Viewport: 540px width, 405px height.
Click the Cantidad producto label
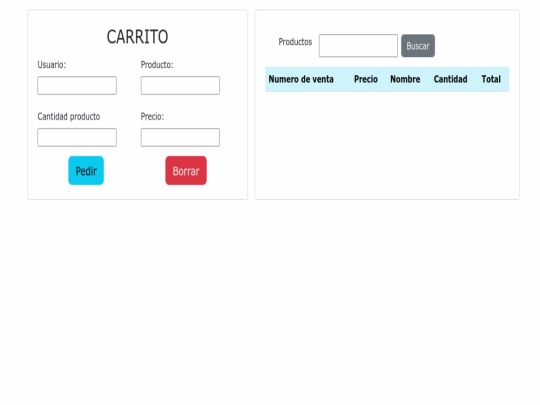[69, 117]
